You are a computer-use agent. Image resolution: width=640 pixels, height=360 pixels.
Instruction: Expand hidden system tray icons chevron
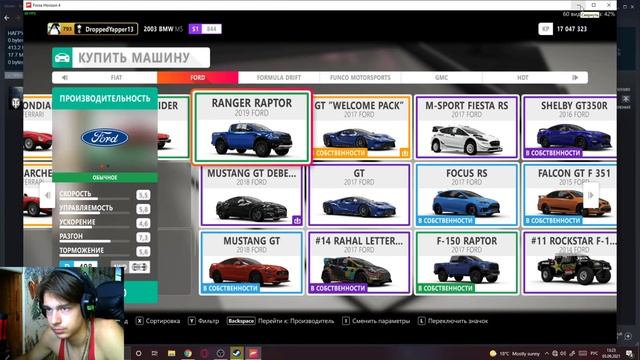coord(547,353)
